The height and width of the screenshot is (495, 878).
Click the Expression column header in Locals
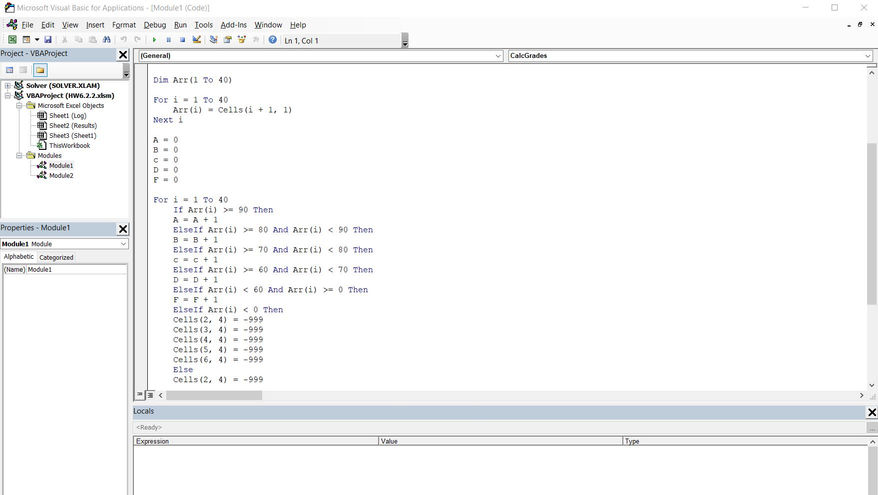(256, 441)
